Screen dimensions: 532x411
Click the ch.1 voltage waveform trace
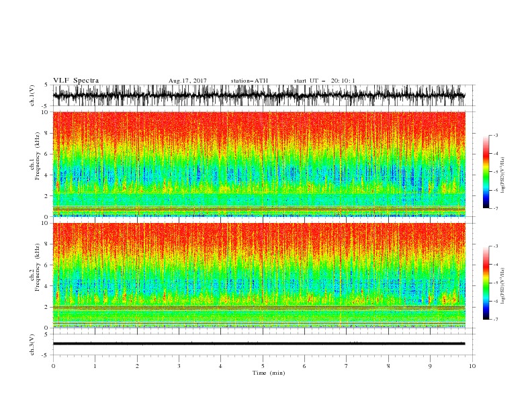point(259,95)
